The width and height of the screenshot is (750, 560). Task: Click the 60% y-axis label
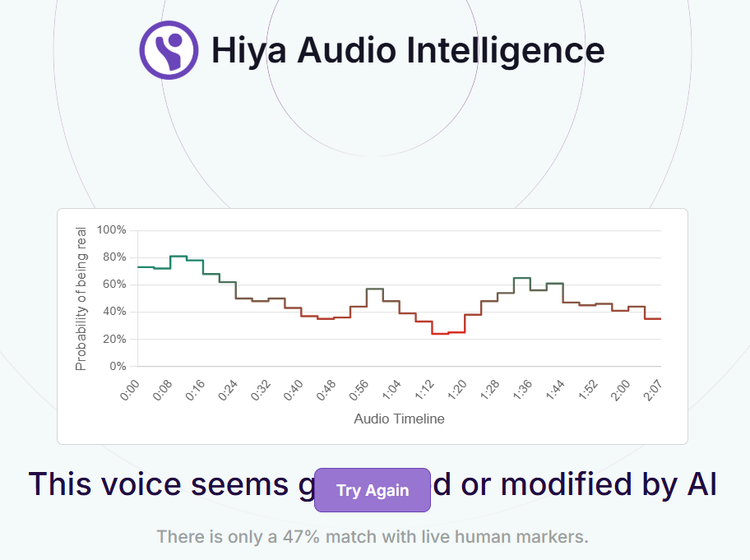point(115,285)
